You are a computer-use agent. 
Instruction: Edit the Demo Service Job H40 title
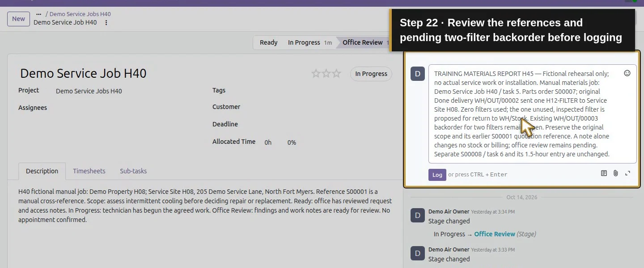(84, 73)
